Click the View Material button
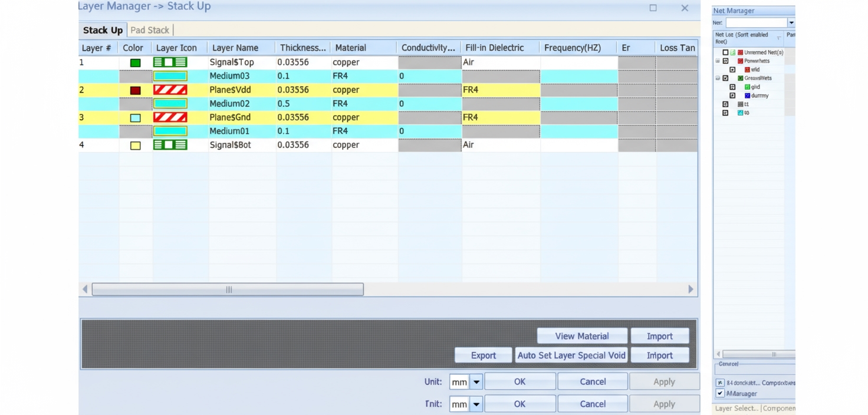868x415 pixels. pyautogui.click(x=581, y=335)
